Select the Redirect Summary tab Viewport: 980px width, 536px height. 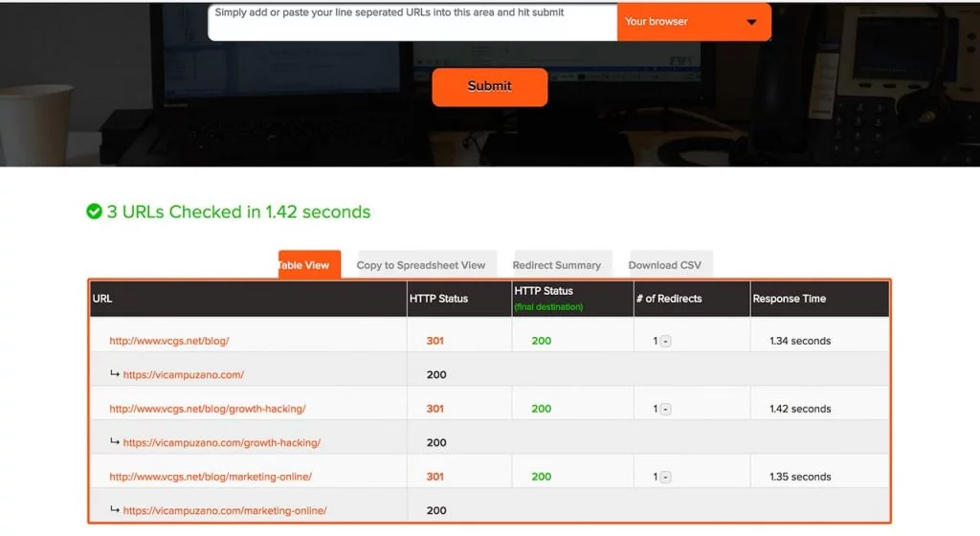click(556, 265)
